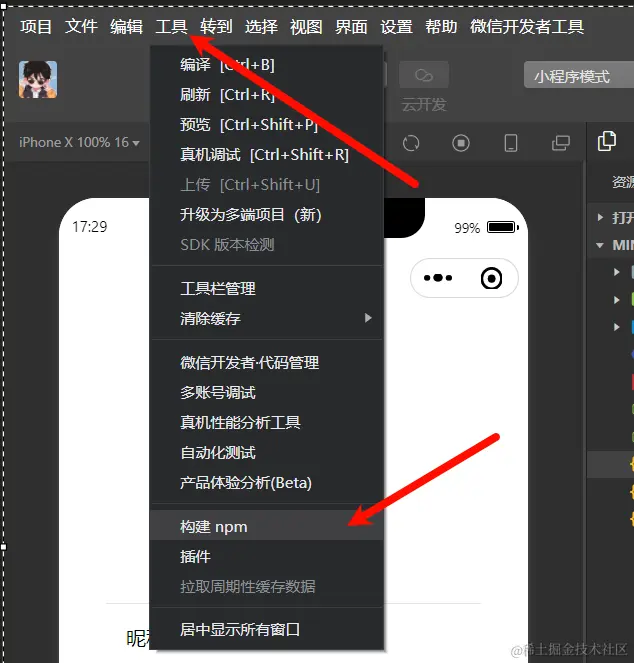Image resolution: width=634 pixels, height=663 pixels.
Task: Click the simulator refresh icon
Action: [411, 143]
